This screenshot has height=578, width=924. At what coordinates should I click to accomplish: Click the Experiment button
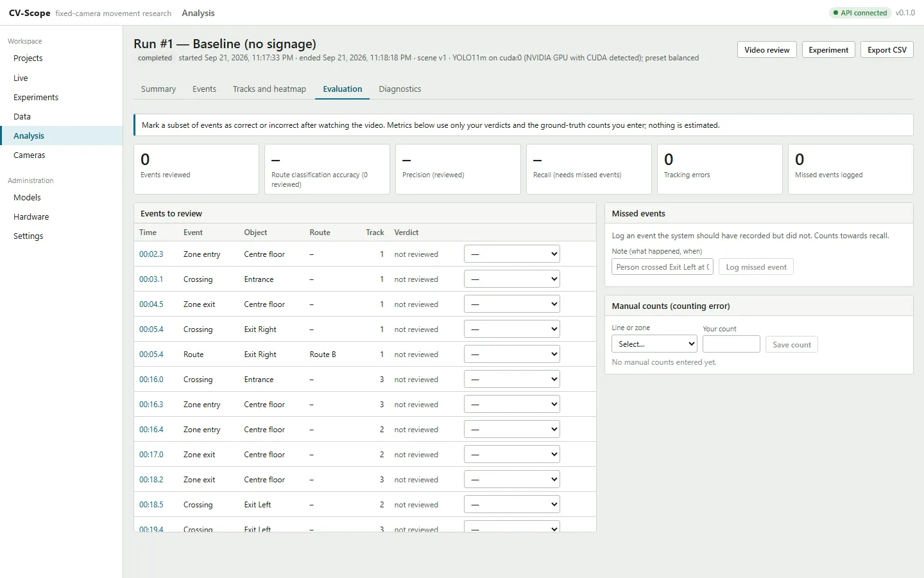[828, 50]
